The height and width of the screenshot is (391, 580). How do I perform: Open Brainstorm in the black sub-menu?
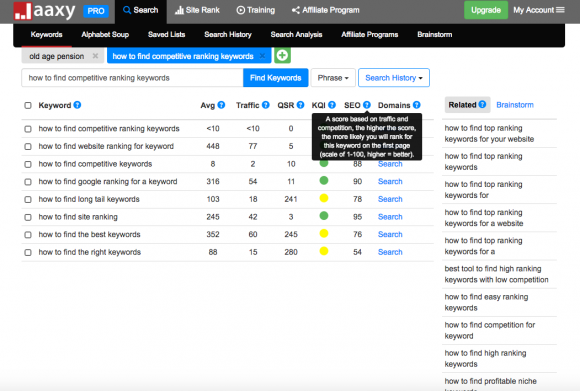click(435, 34)
